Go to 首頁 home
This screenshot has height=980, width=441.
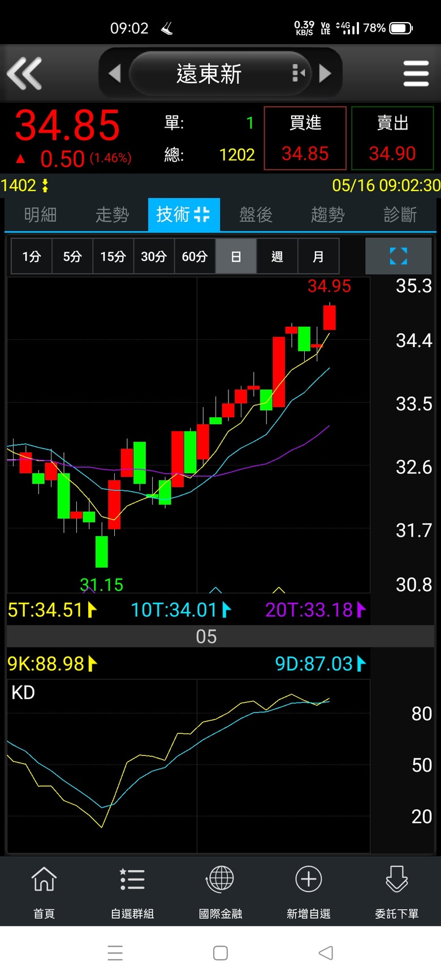point(44,892)
